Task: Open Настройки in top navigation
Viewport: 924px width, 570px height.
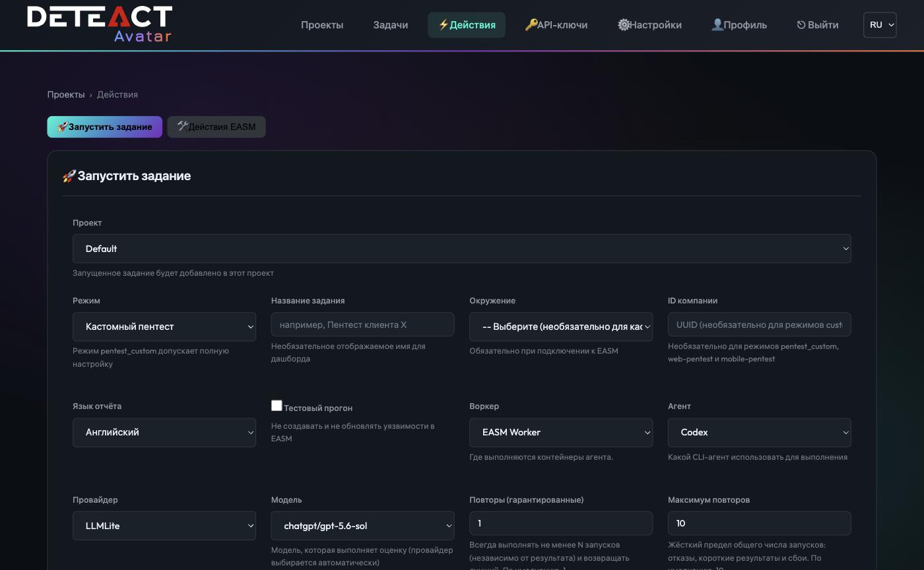Action: 650,25
